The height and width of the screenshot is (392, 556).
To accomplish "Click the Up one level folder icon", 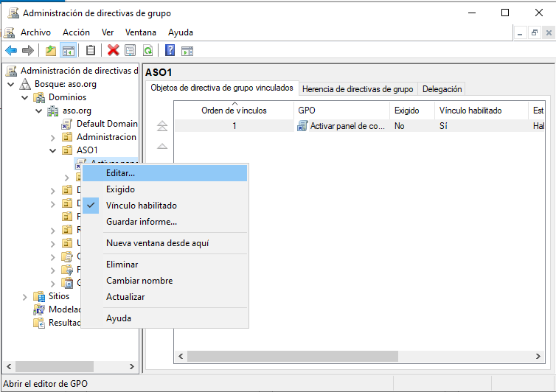I will click(50, 50).
